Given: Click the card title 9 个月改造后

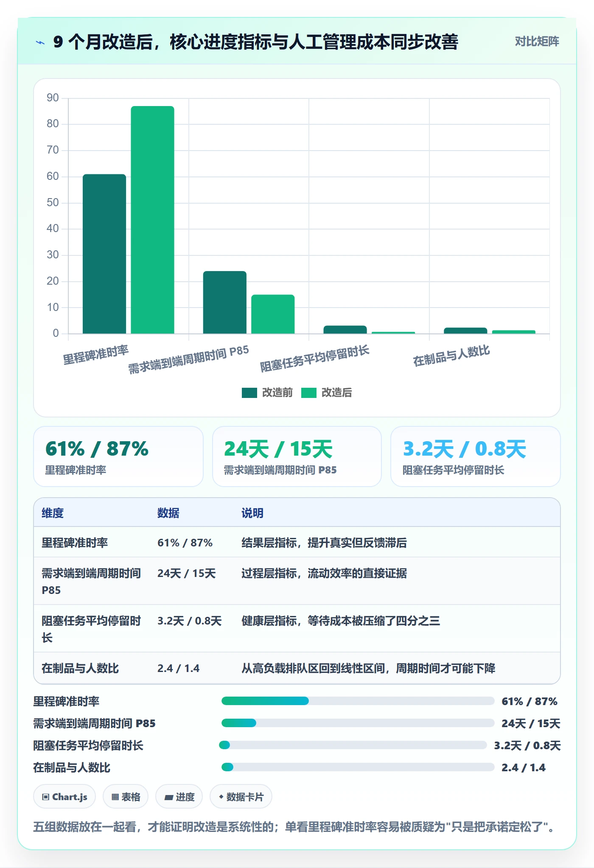Looking at the screenshot, I should [x=255, y=42].
